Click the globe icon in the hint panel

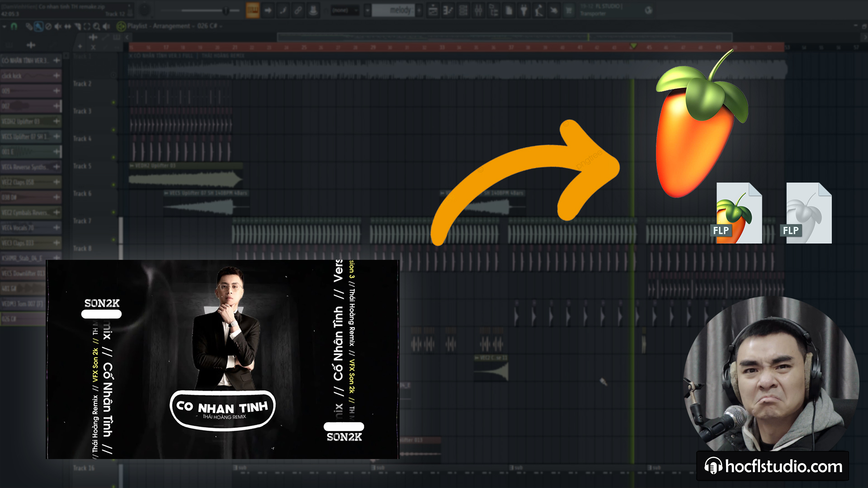(648, 10)
